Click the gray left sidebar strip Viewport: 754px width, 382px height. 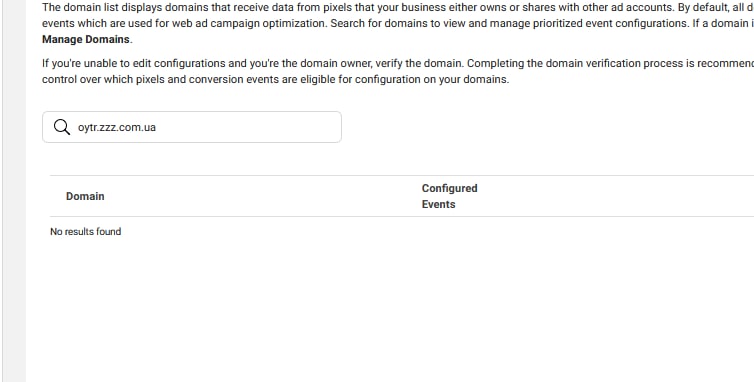click(14, 191)
